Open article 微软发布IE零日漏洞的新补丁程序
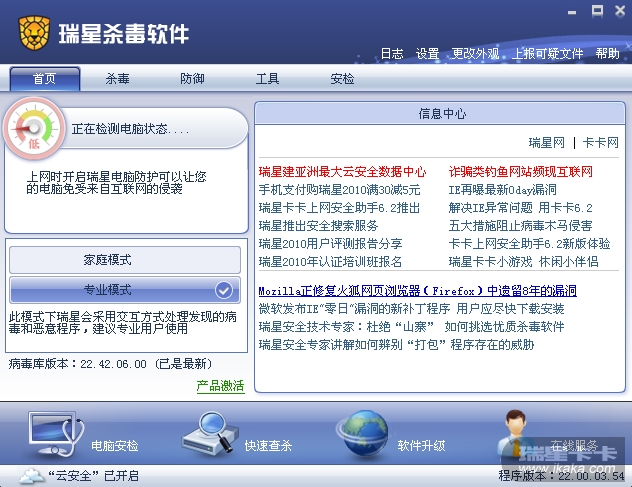632x487 pixels. [x=412, y=309]
